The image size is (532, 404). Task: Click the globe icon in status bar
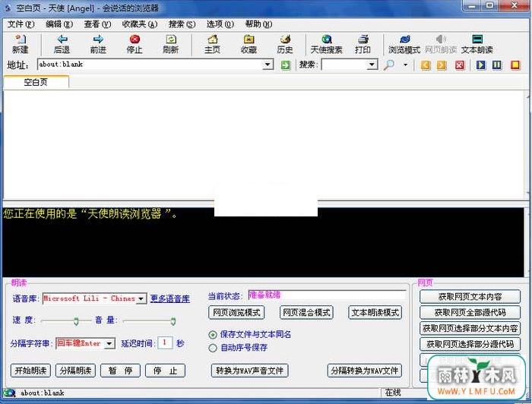point(9,393)
